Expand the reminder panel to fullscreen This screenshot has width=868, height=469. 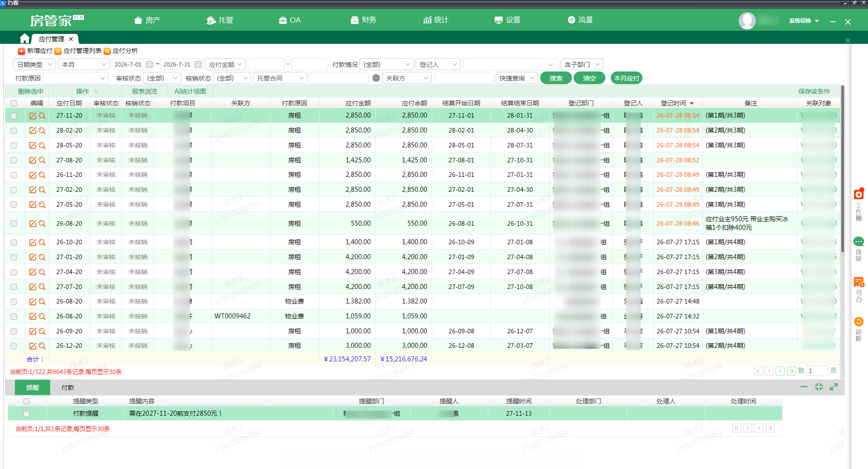[x=834, y=387]
